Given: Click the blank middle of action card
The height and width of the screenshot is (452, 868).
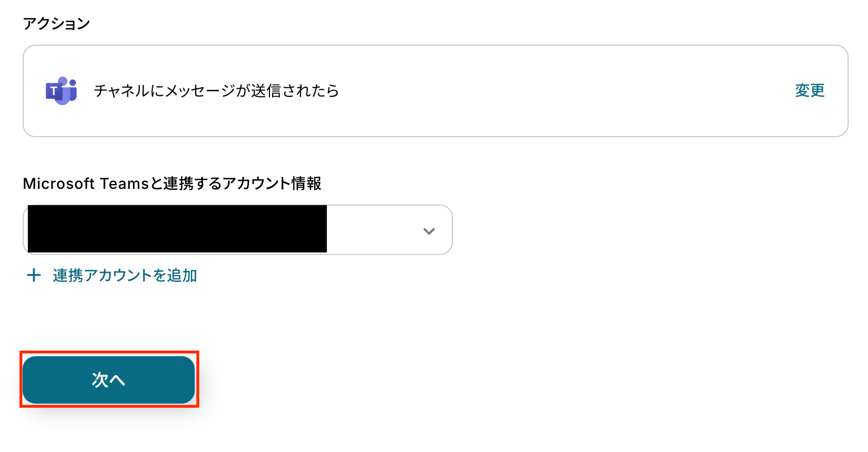Looking at the screenshot, I should [538, 90].
